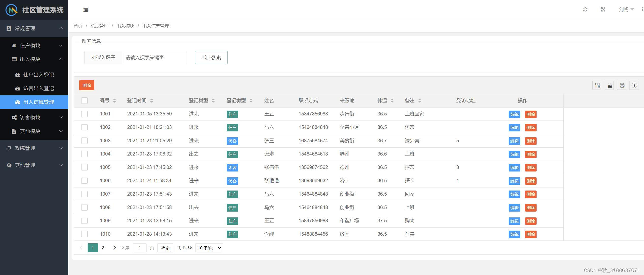This screenshot has width=644, height=275.
Task: Click the table print icon
Action: click(x=622, y=85)
